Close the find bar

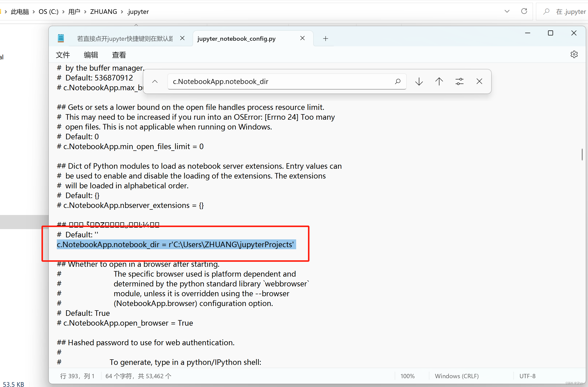[x=479, y=81]
